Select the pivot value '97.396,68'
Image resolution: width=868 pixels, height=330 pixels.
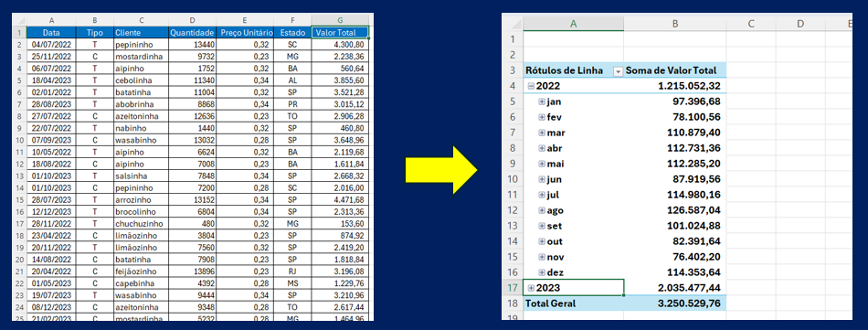[x=675, y=101]
